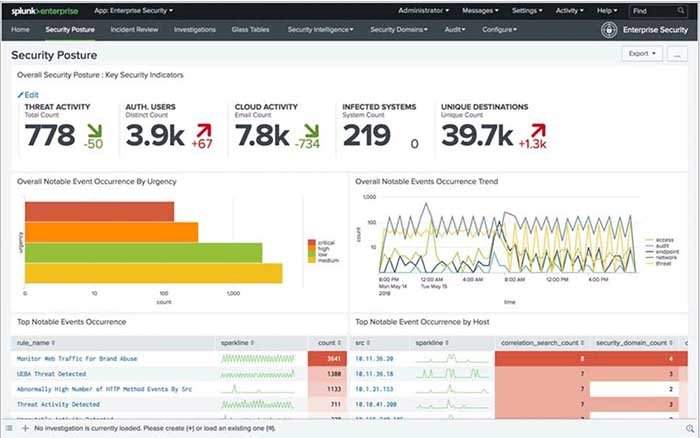This screenshot has width=700, height=438.
Task: Click source host 10.11.36.18
Action: pyautogui.click(x=374, y=374)
